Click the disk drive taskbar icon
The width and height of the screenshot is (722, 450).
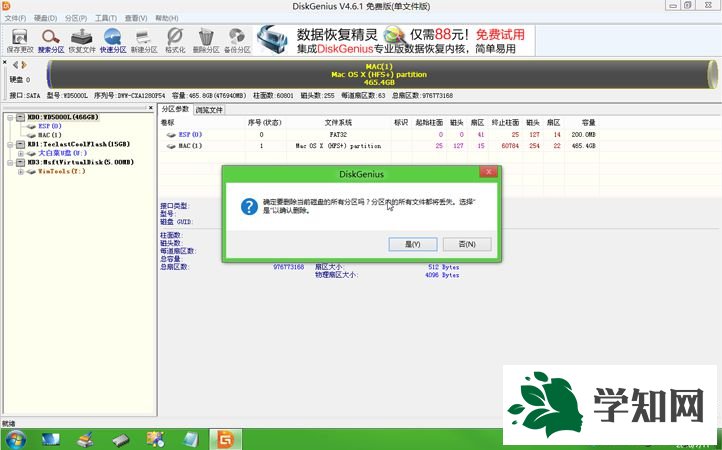pyautogui.click(x=121, y=440)
